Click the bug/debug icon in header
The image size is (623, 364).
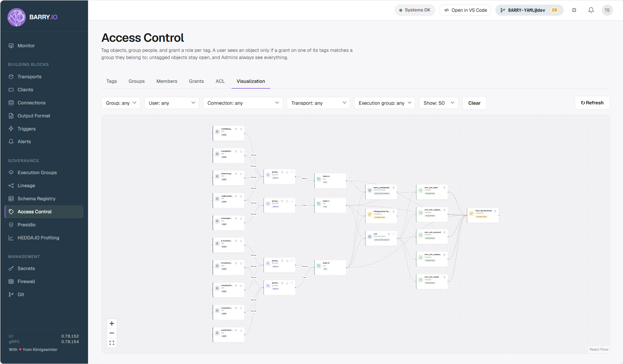click(574, 10)
